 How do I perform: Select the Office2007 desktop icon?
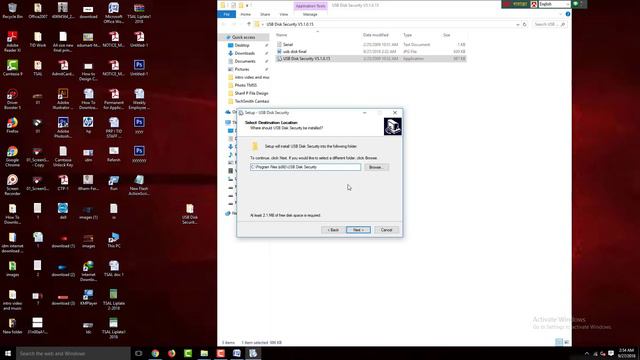pyautogui.click(x=38, y=11)
